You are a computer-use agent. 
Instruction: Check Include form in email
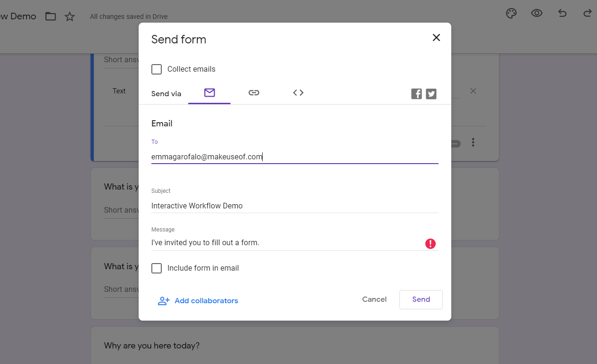point(157,268)
